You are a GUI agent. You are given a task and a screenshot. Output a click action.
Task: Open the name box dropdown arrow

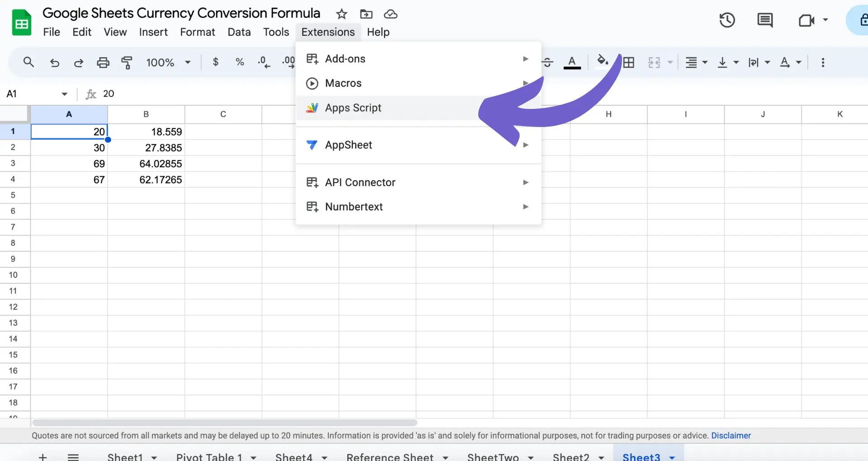(64, 94)
